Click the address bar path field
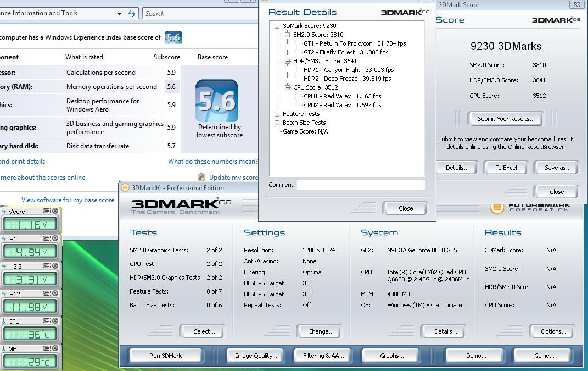The width and height of the screenshot is (588, 371). (58, 13)
